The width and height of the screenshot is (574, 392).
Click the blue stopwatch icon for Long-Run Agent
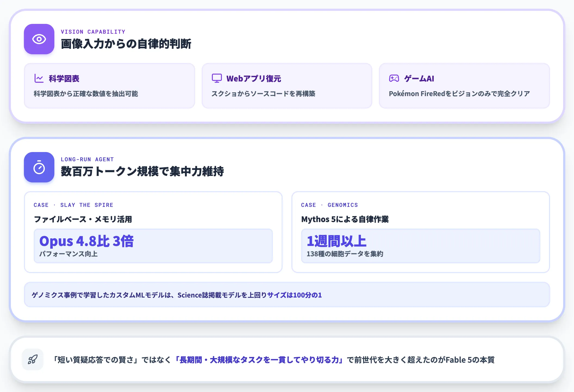[x=39, y=167]
